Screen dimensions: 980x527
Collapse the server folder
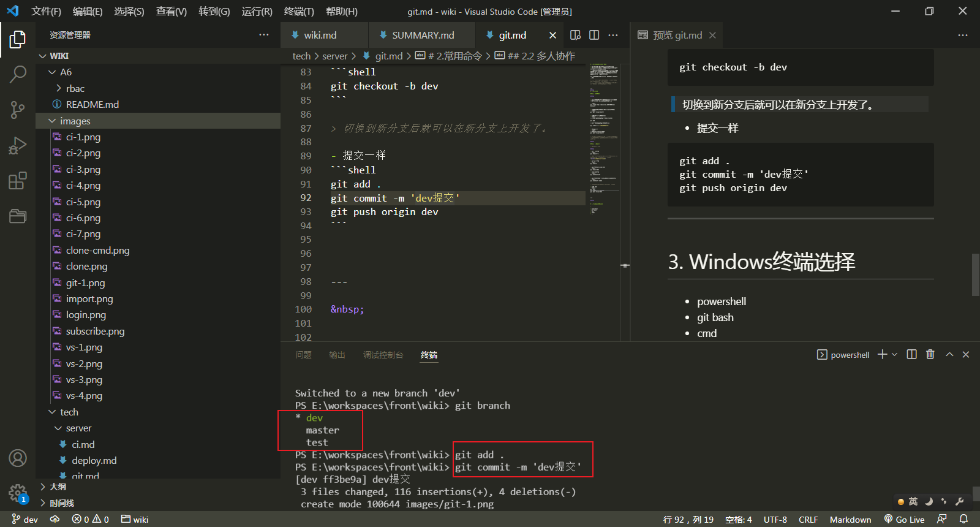coord(158,428)
